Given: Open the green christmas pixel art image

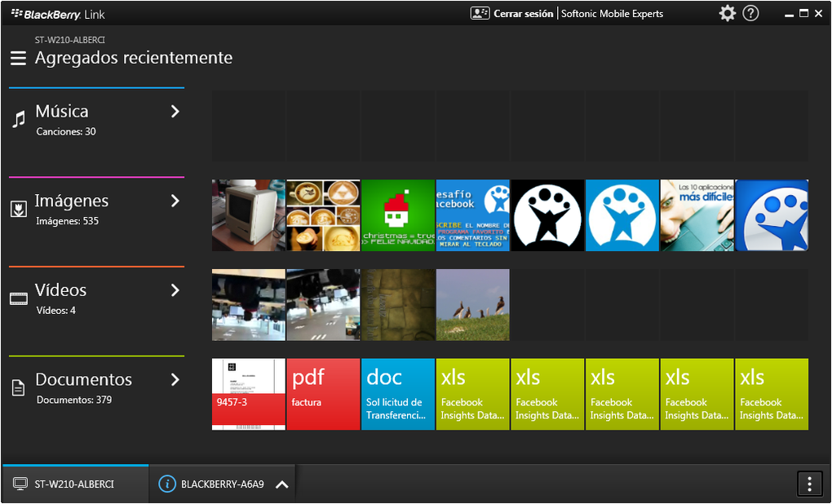Looking at the screenshot, I should tap(398, 214).
